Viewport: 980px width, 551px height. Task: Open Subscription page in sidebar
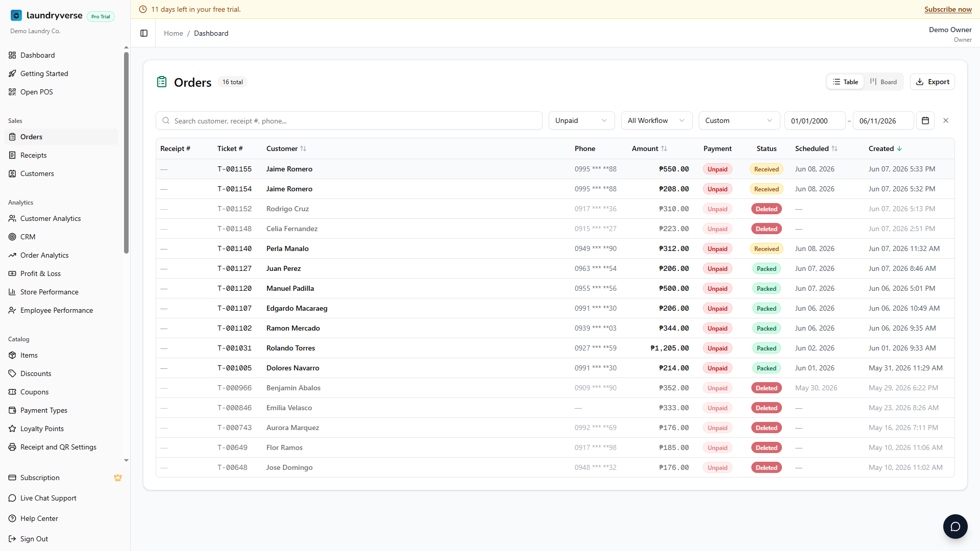61,478
